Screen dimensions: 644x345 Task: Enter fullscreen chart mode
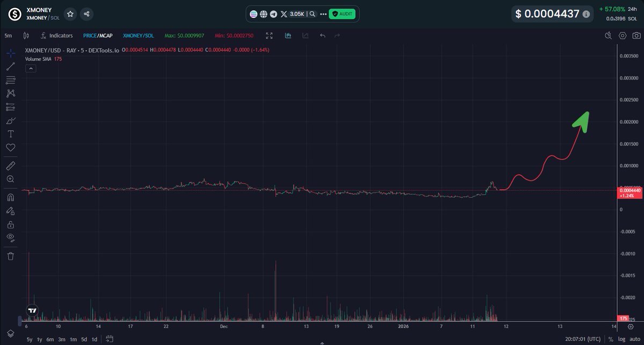coord(269,35)
